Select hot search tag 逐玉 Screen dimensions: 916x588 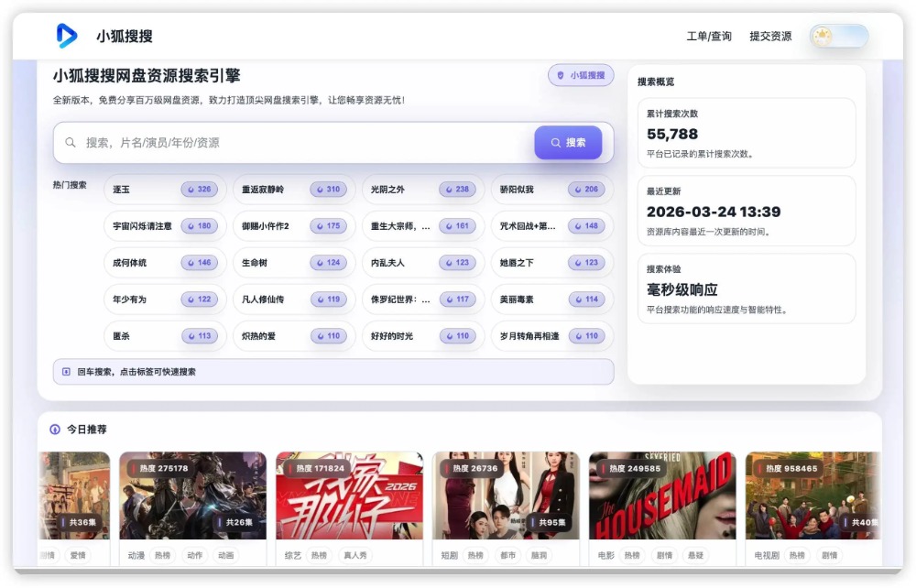coord(122,190)
